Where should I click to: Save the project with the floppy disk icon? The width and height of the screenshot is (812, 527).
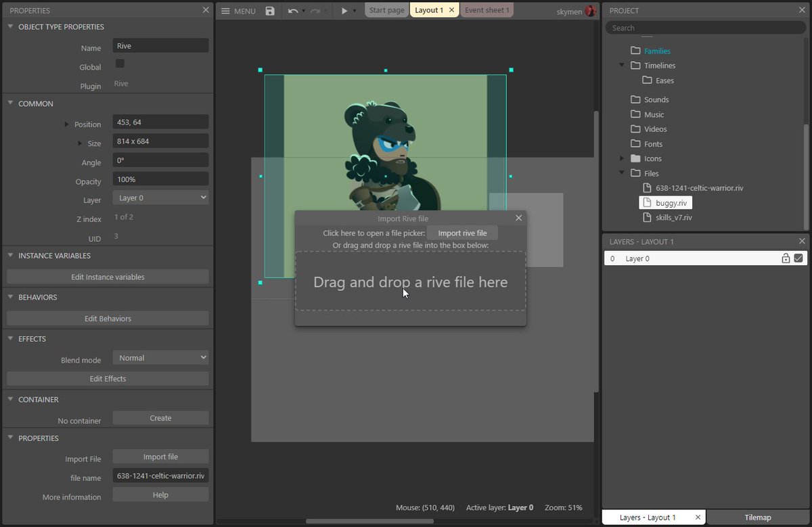(270, 11)
